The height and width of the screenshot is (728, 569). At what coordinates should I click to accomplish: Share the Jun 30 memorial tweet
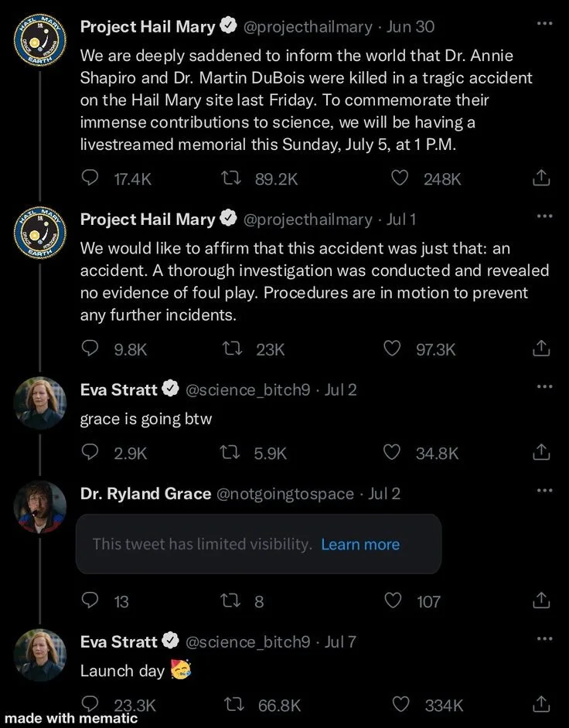(542, 179)
